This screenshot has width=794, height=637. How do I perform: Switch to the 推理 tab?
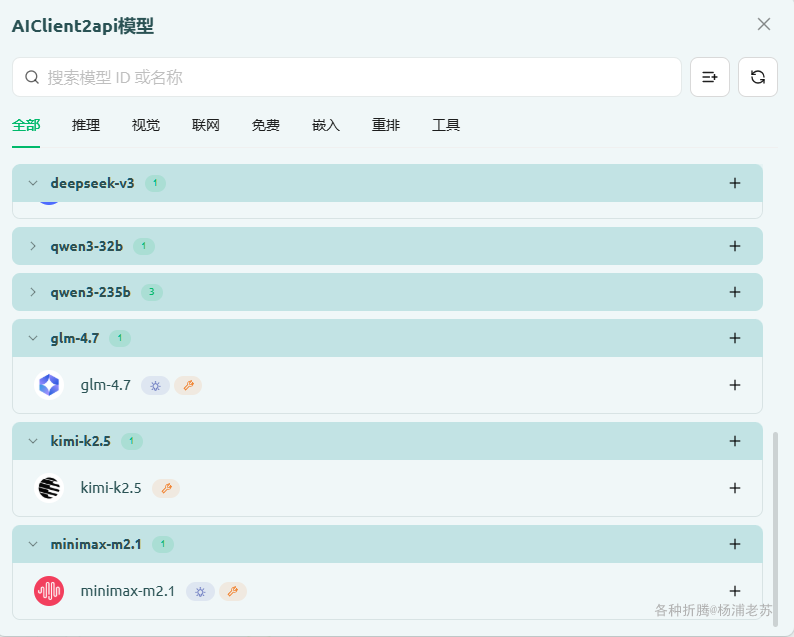point(86,125)
